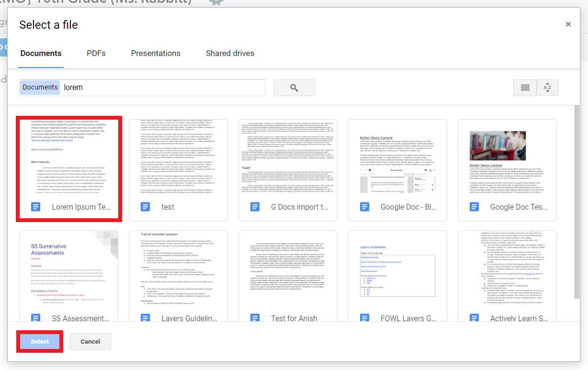Image resolution: width=588 pixels, height=370 pixels.
Task: Click the Docs icon for G Docs import t...
Action: (254, 206)
